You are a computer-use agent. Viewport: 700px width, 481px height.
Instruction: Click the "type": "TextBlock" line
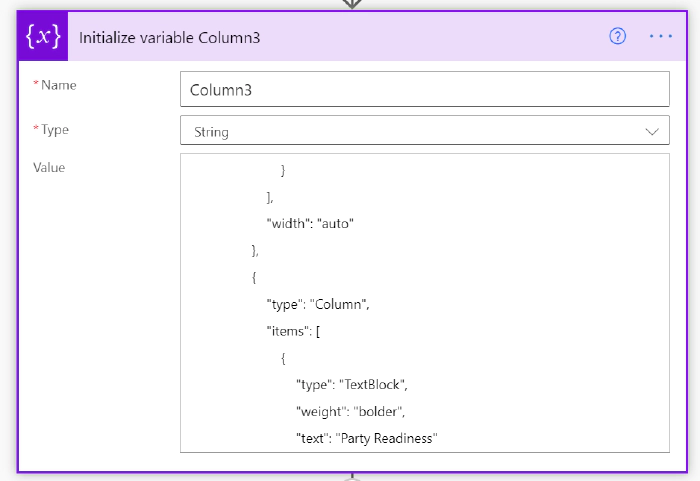[352, 385]
